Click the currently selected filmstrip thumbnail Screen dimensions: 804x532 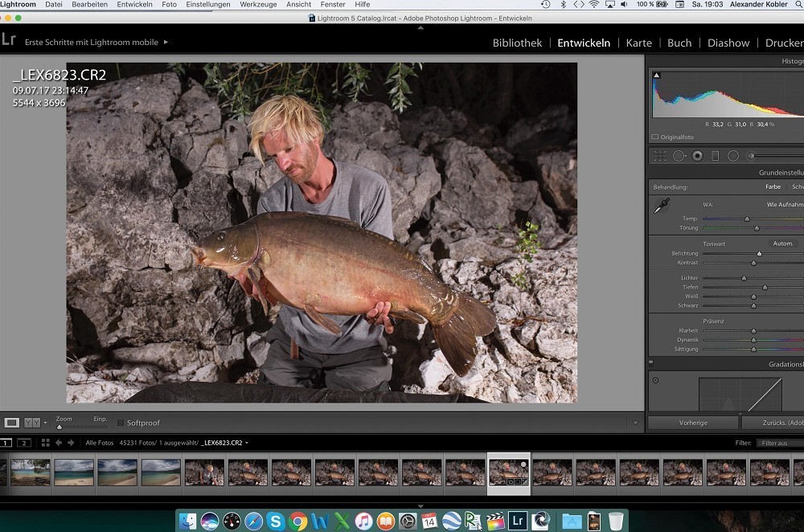tap(509, 472)
